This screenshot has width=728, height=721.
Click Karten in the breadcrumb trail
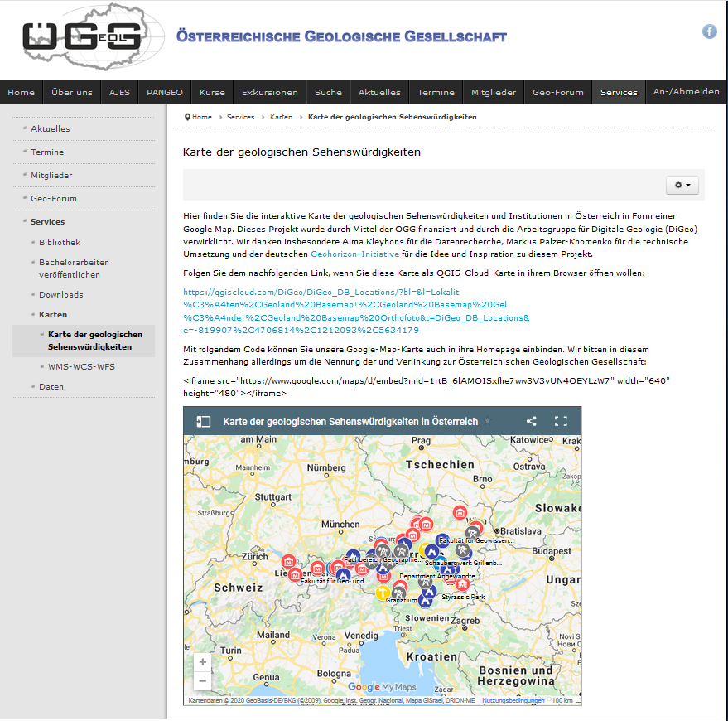(x=282, y=117)
